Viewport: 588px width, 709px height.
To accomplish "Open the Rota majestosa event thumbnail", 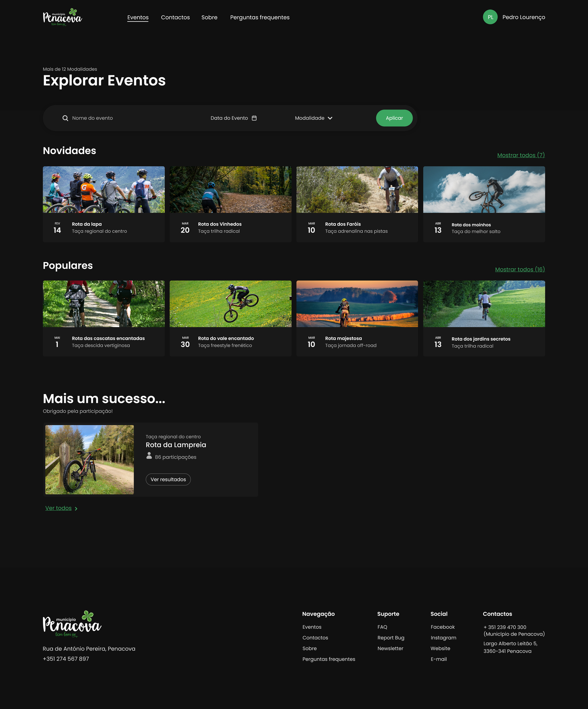I will [357, 304].
